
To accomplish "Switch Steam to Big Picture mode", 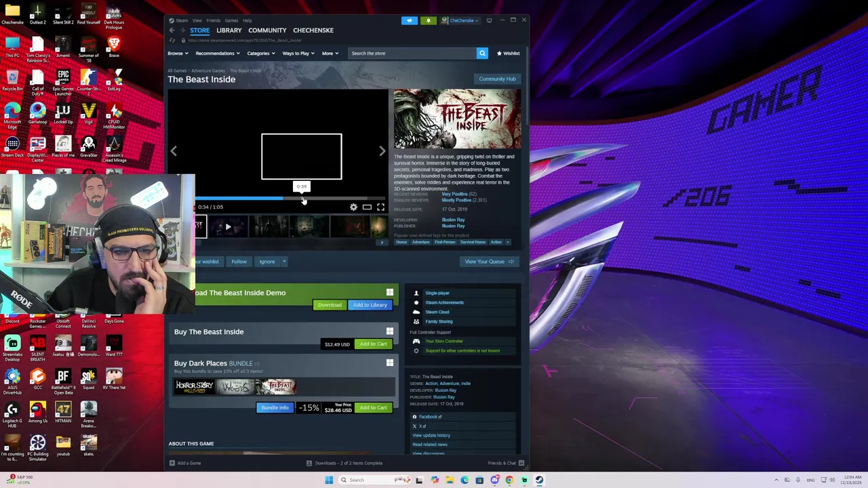I will coord(489,20).
